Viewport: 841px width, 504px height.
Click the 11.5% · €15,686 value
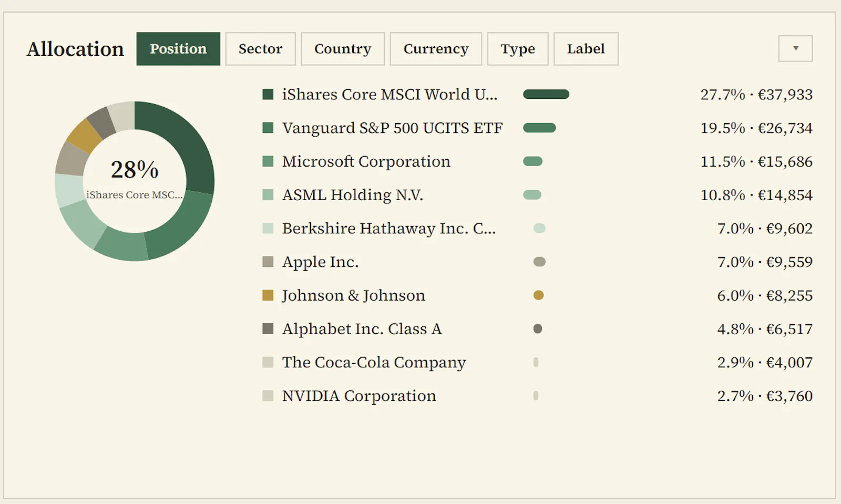[x=756, y=162]
